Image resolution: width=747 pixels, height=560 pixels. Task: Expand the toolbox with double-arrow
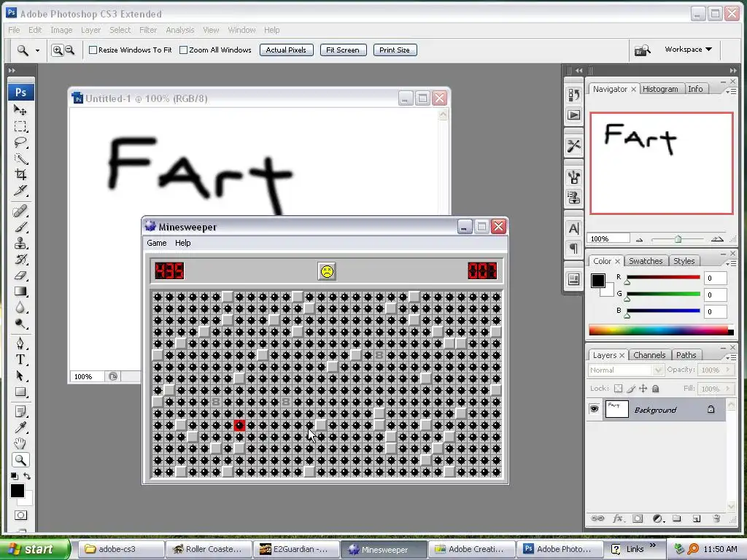click(12, 71)
